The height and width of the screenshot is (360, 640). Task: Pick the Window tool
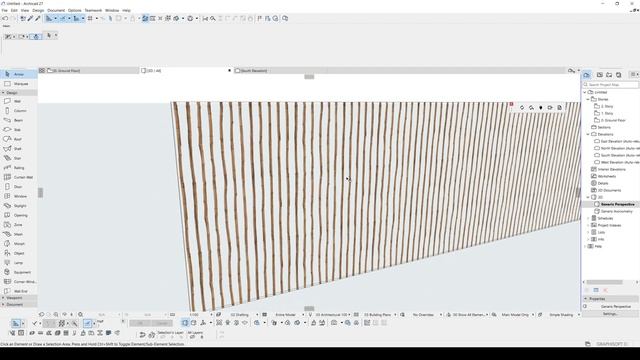pyautogui.click(x=19, y=196)
